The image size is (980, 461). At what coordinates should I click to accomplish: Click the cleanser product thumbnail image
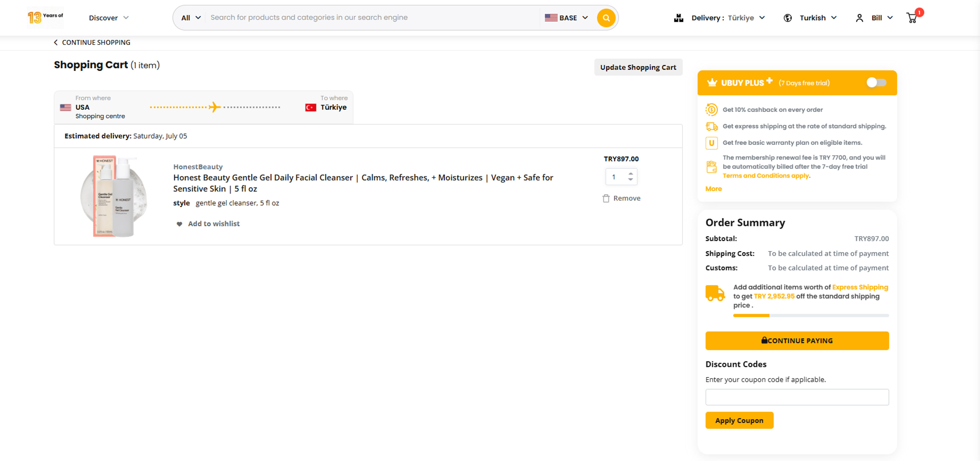(113, 196)
